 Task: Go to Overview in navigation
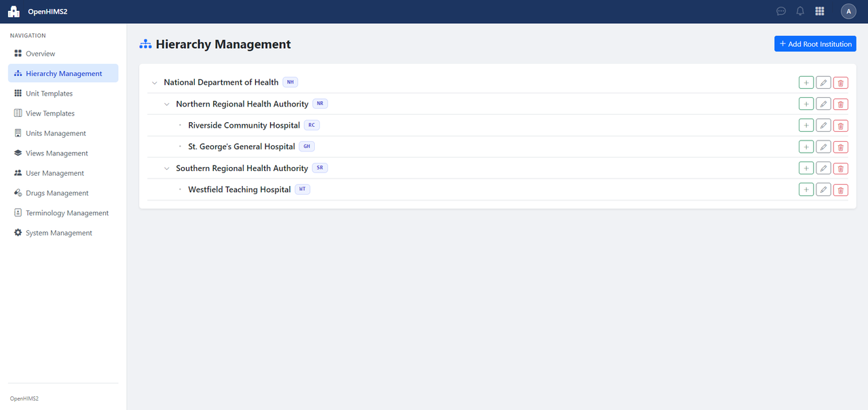coord(63,54)
